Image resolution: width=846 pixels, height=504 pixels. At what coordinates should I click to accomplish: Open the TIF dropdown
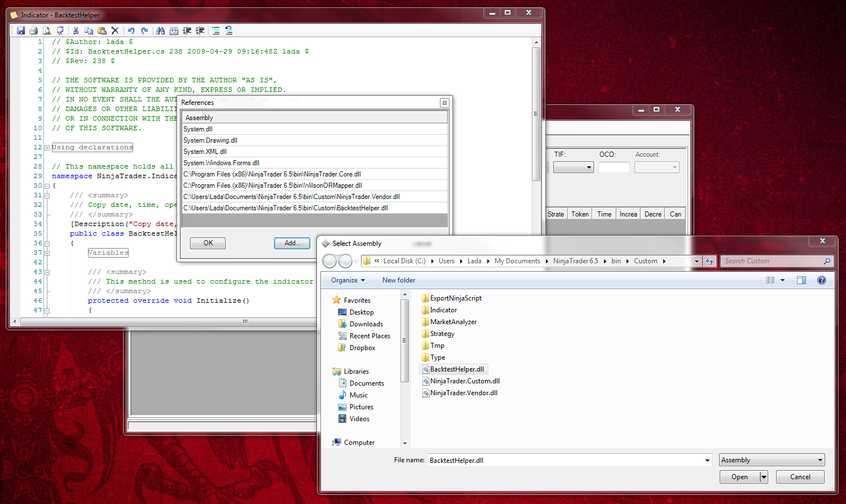tap(573, 167)
